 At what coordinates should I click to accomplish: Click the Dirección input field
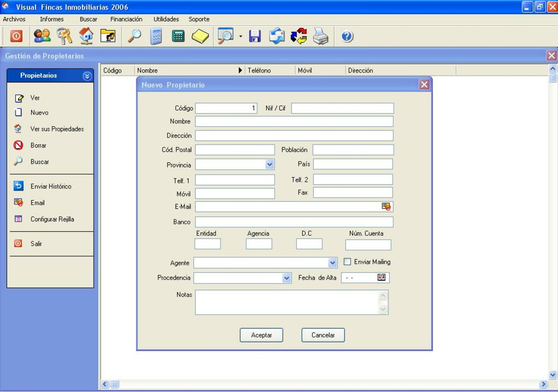(x=294, y=136)
